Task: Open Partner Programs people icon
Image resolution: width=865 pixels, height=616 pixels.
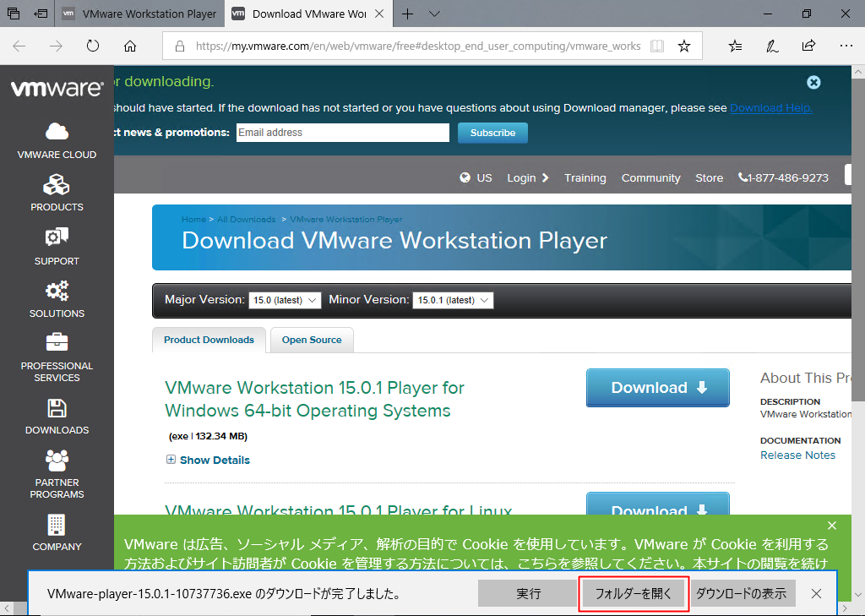Action: [x=57, y=461]
